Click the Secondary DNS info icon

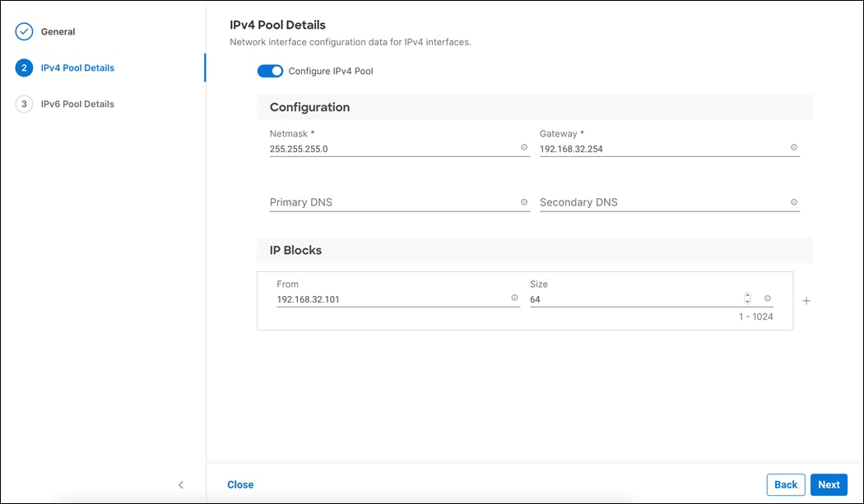pyautogui.click(x=794, y=201)
